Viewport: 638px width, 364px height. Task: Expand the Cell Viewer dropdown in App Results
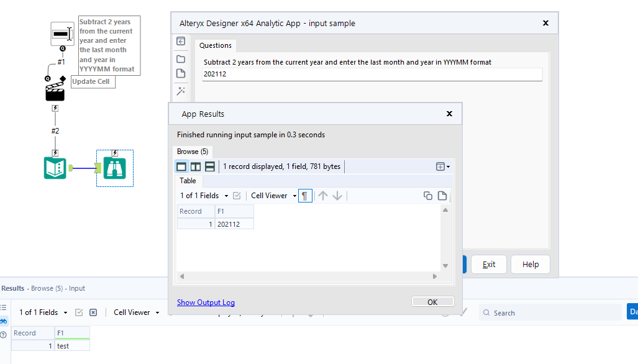[273, 196]
